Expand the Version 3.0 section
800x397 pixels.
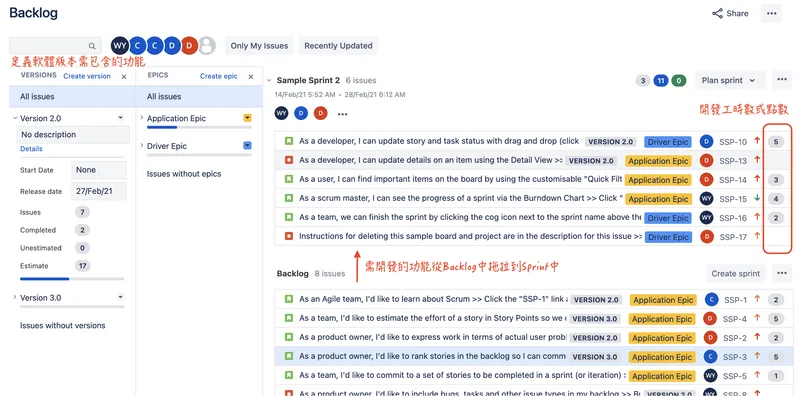point(15,297)
